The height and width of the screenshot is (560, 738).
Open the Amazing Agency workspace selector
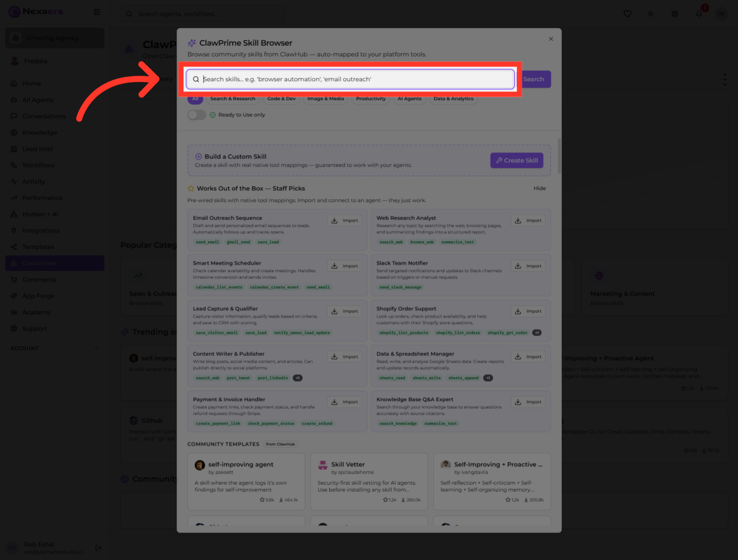(x=55, y=38)
